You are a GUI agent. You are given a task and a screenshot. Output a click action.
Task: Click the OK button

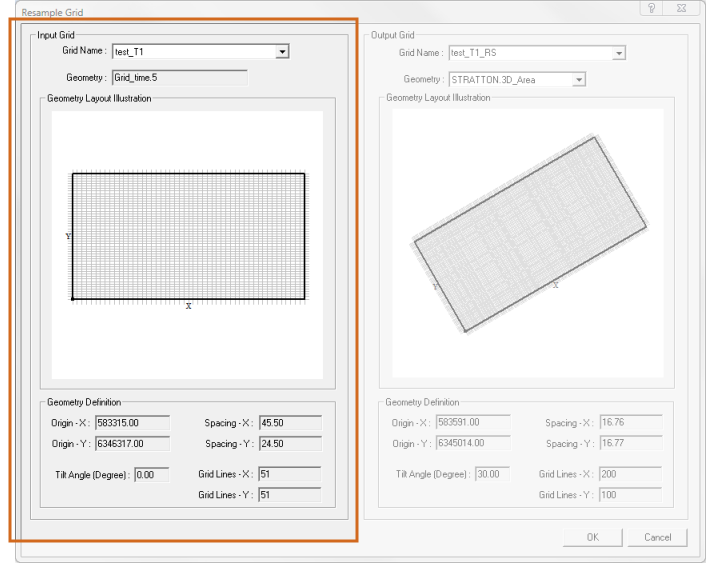pyautogui.click(x=593, y=537)
